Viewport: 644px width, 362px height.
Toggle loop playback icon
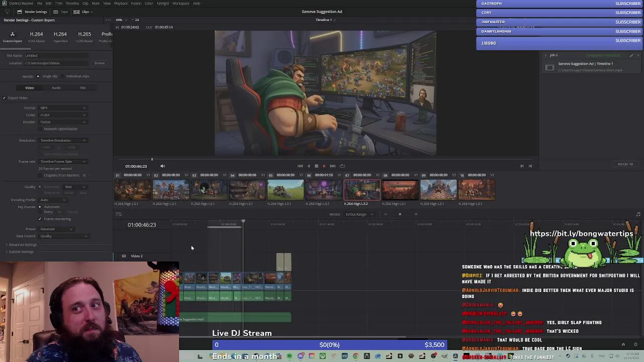(342, 166)
